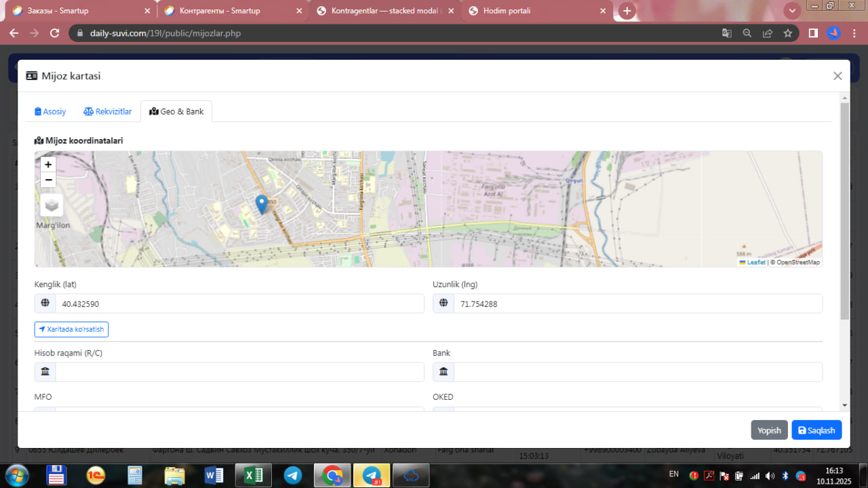Switch to the Rekvizitlar tab
Image resolution: width=868 pixels, height=488 pixels.
pos(108,111)
